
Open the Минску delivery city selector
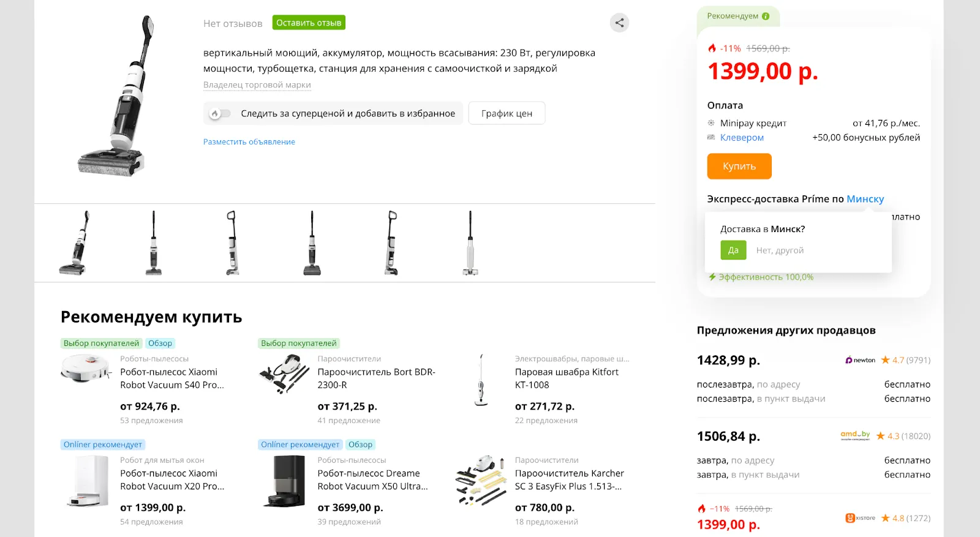865,199
